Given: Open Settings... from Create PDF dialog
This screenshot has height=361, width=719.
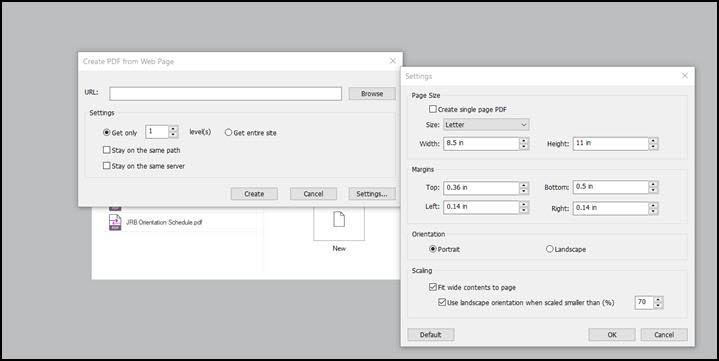Looking at the screenshot, I should point(372,194).
